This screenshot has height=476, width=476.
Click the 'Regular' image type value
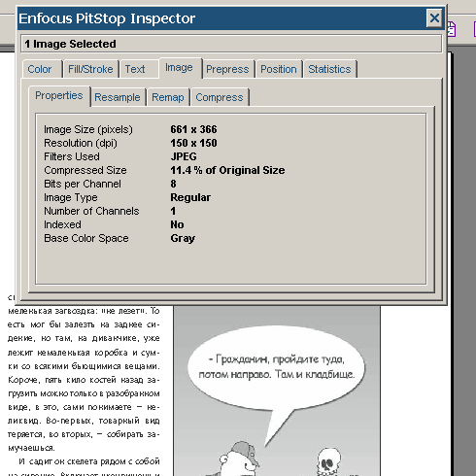(190, 197)
